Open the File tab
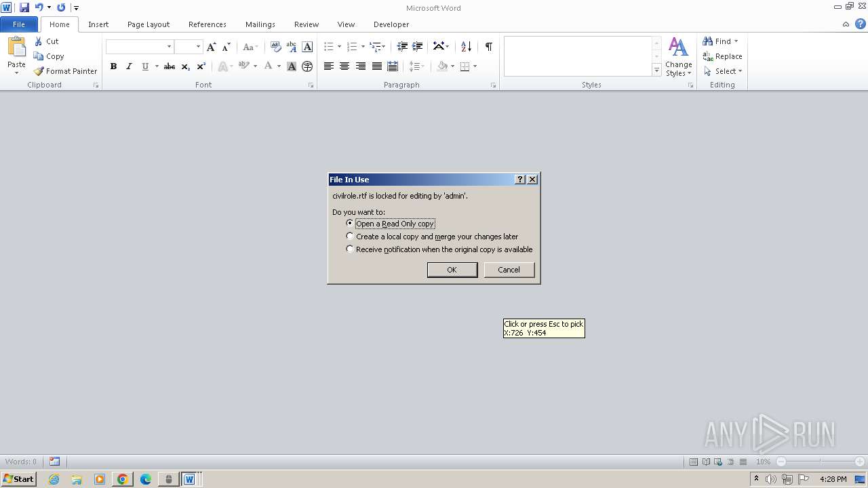This screenshot has width=868, height=488. (19, 24)
